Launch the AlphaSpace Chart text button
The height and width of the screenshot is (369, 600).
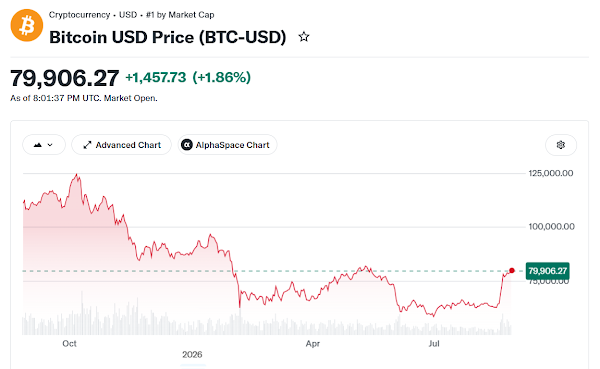pos(233,145)
